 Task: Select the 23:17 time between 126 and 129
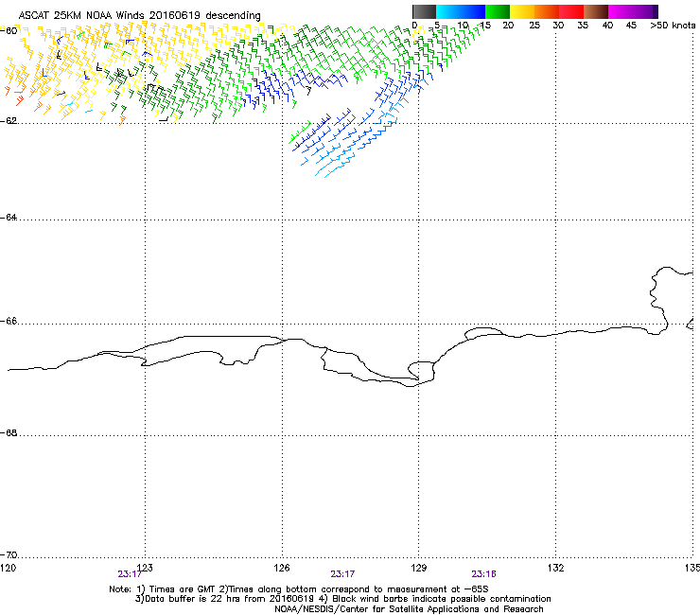coord(342,574)
